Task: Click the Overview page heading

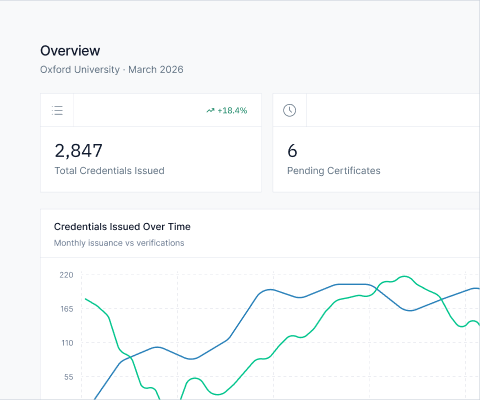Action: (x=70, y=51)
